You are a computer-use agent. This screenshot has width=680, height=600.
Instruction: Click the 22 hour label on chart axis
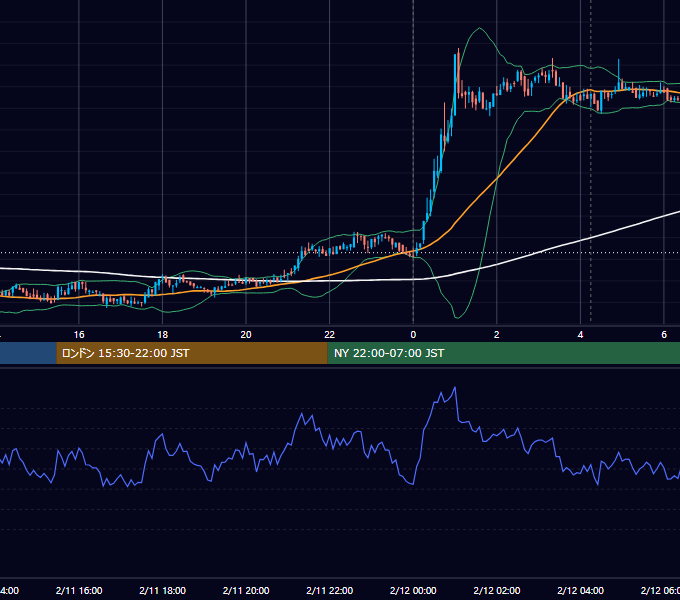click(x=330, y=335)
